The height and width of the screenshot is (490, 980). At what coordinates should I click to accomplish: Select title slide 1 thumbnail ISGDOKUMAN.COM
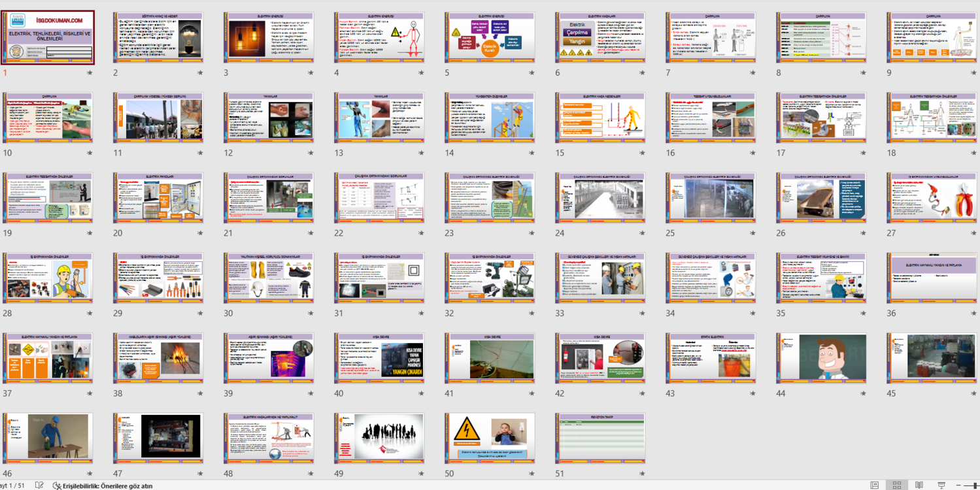48,37
